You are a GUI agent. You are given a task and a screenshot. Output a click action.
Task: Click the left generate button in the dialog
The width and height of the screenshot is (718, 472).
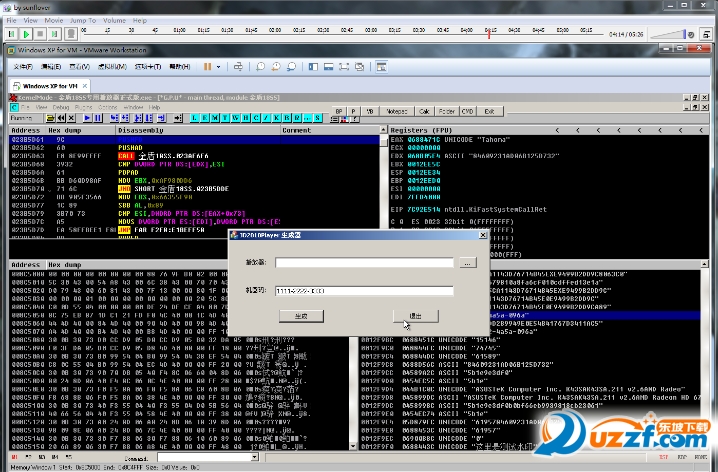click(301, 315)
